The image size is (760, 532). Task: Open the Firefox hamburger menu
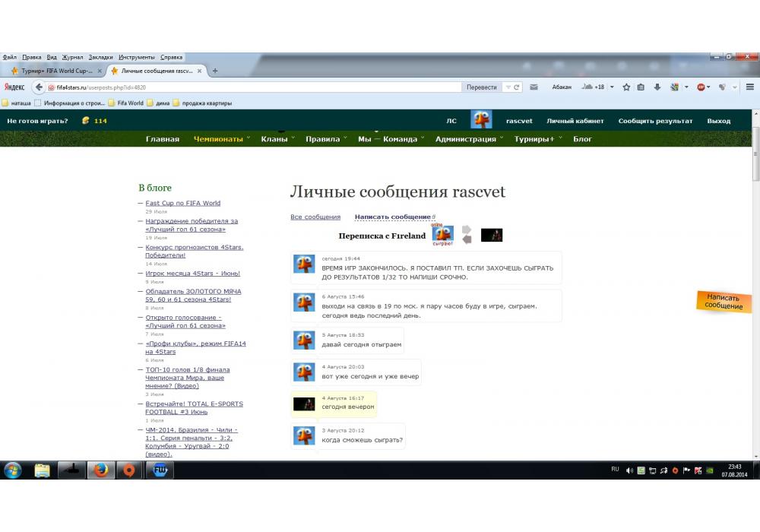pyautogui.click(x=750, y=87)
